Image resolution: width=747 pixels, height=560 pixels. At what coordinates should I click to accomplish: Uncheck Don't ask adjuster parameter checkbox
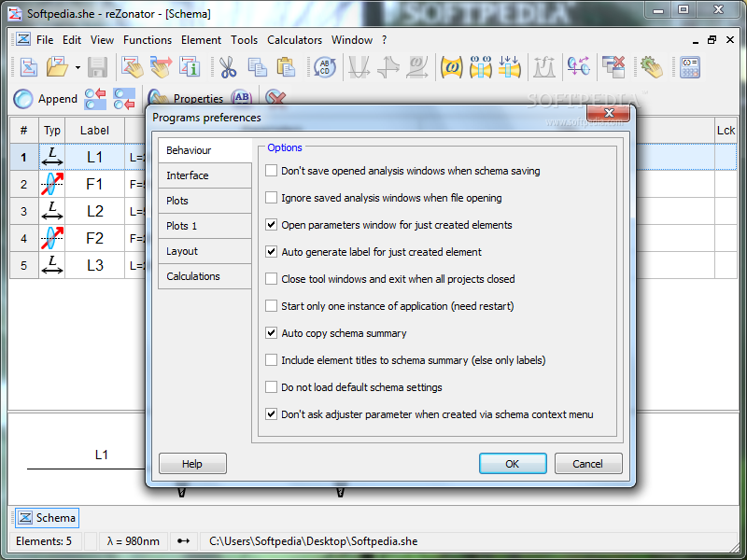pyautogui.click(x=271, y=414)
